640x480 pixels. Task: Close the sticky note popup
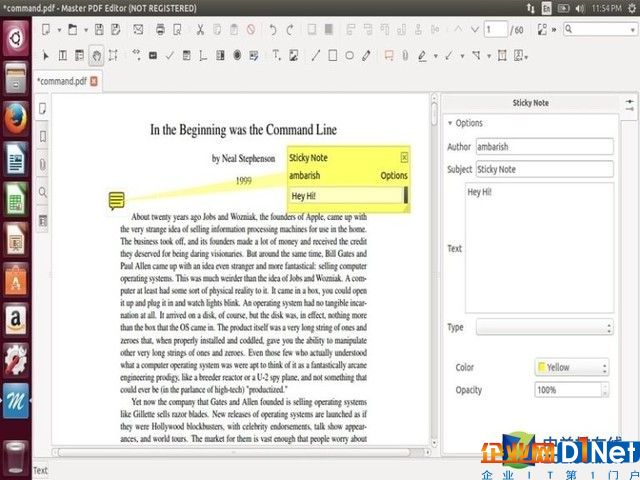[x=404, y=157]
